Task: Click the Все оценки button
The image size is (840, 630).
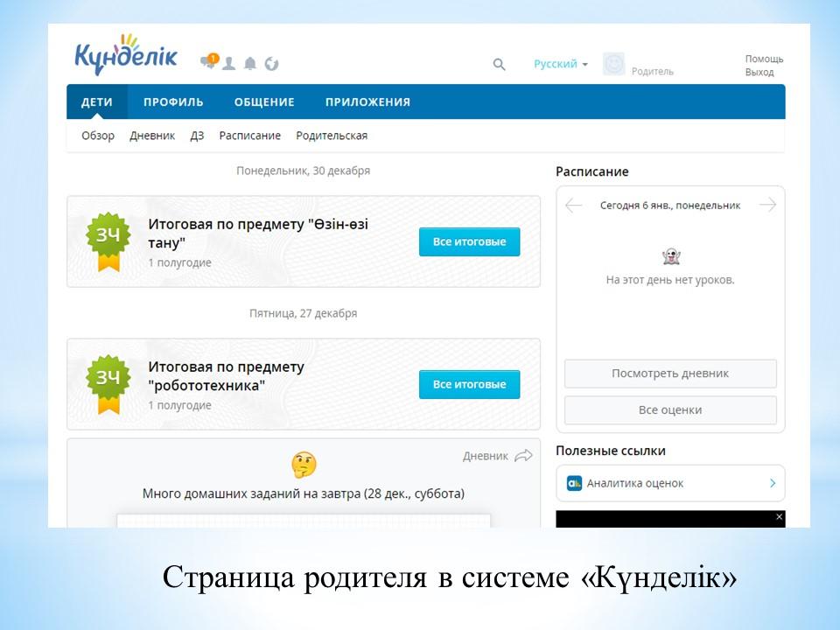Action: [670, 409]
